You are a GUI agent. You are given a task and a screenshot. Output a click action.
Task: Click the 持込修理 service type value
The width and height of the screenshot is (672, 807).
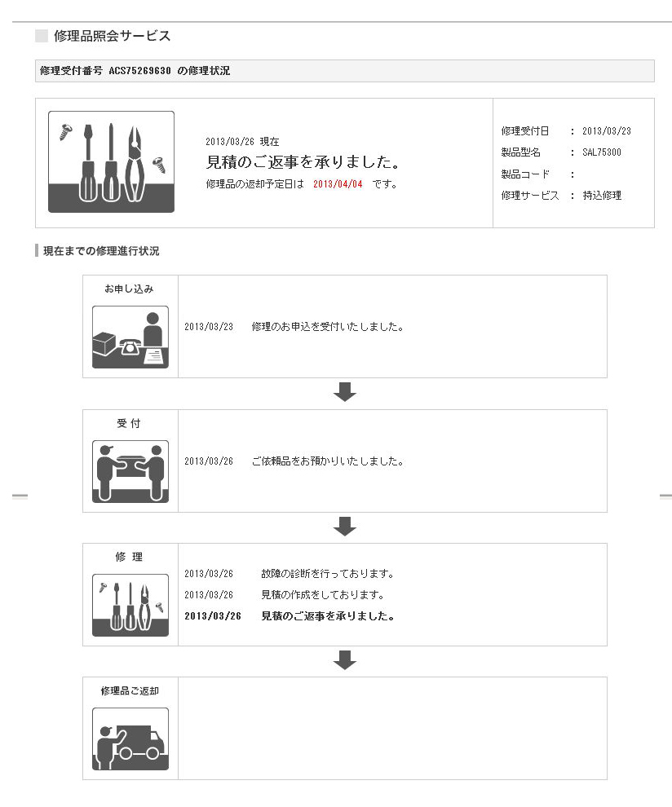click(x=601, y=196)
